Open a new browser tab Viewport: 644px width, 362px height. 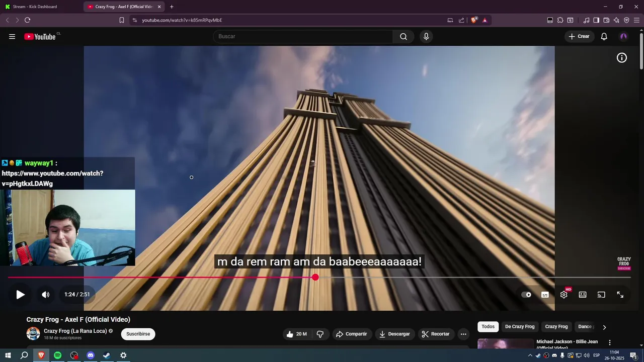(172, 7)
